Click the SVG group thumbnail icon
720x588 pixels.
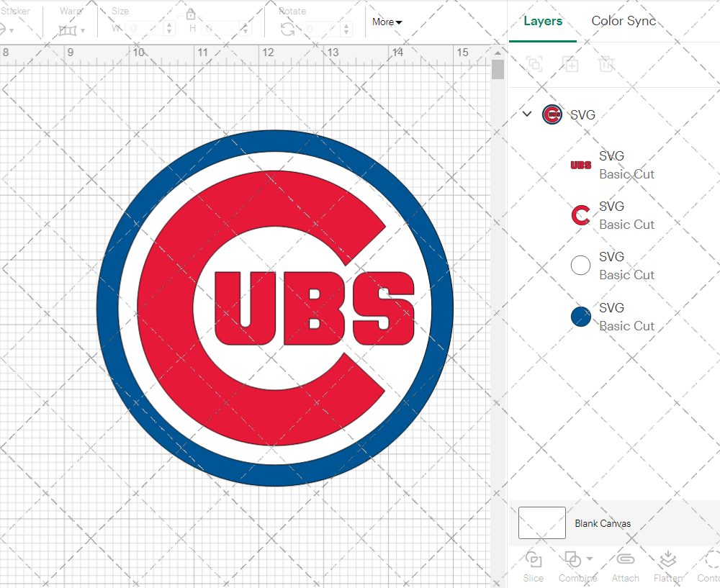coord(552,114)
